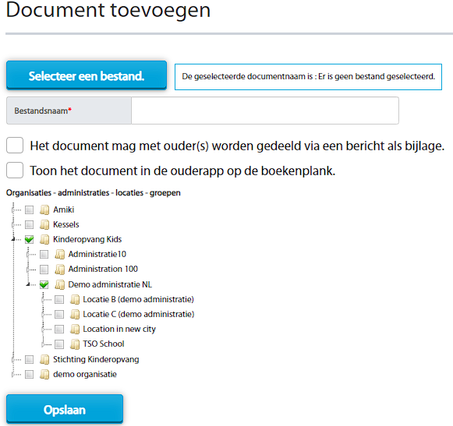Collapse the Kinderopvang Kids tree node
Screen dimensions: 453x426
(14, 239)
